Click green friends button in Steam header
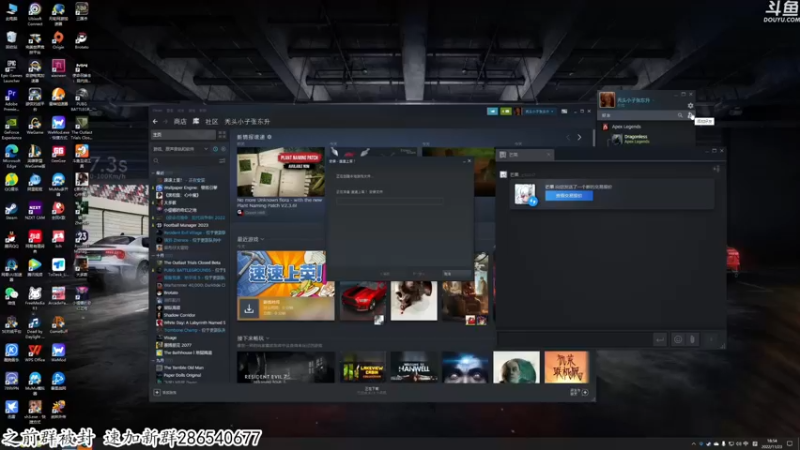800x450 pixels. (506, 111)
